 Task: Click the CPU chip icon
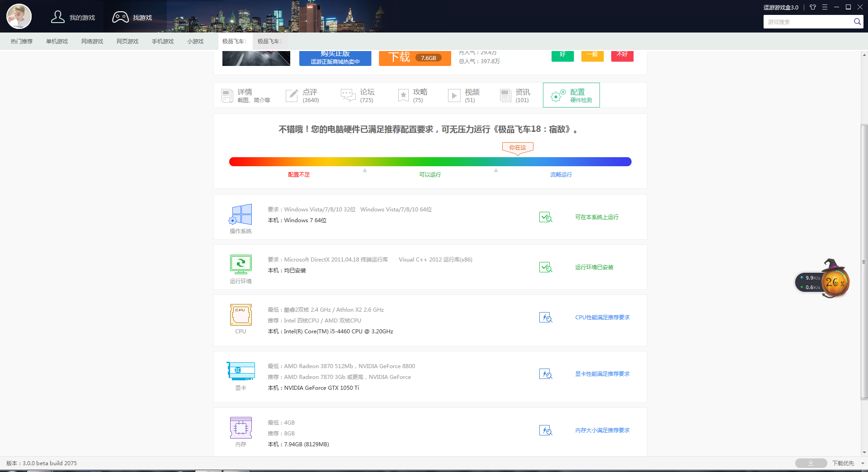click(x=241, y=315)
